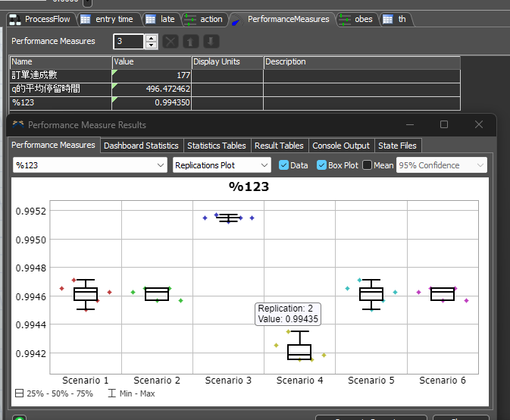The width and height of the screenshot is (510, 420).
Task: Expand the 95% Confidence dropdown
Action: tap(441, 165)
